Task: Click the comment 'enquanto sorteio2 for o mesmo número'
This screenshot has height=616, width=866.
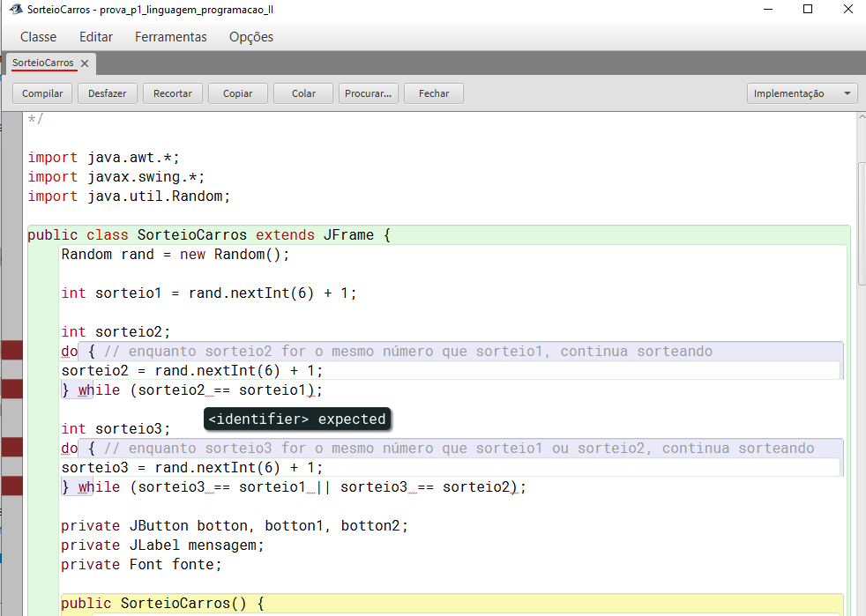Action: [408, 352]
